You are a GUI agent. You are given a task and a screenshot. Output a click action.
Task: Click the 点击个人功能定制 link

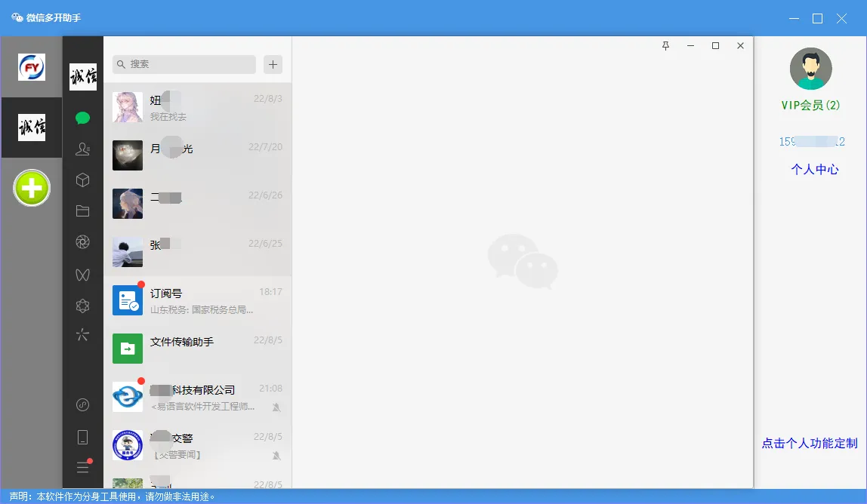[810, 444]
